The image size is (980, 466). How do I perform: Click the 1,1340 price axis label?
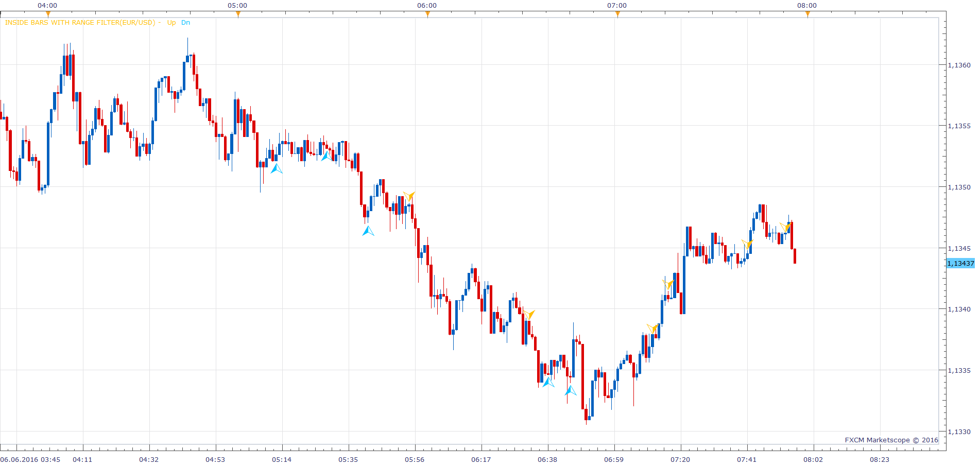959,309
